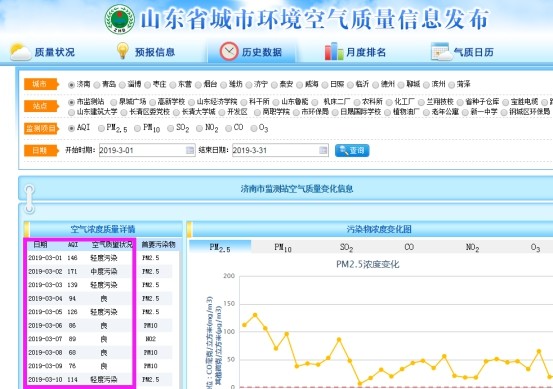Select the O3 monitoring item radio button

(x=254, y=128)
